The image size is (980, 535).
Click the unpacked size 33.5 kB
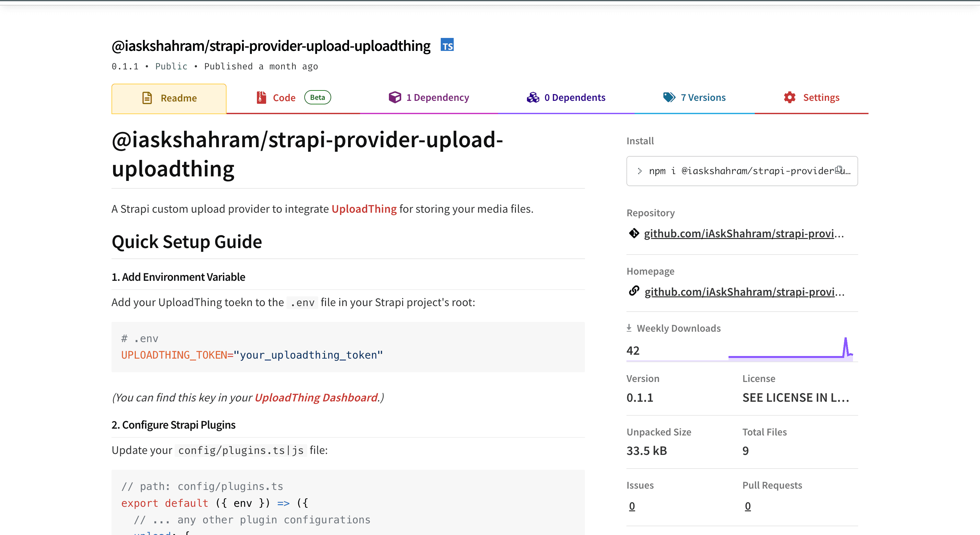647,451
